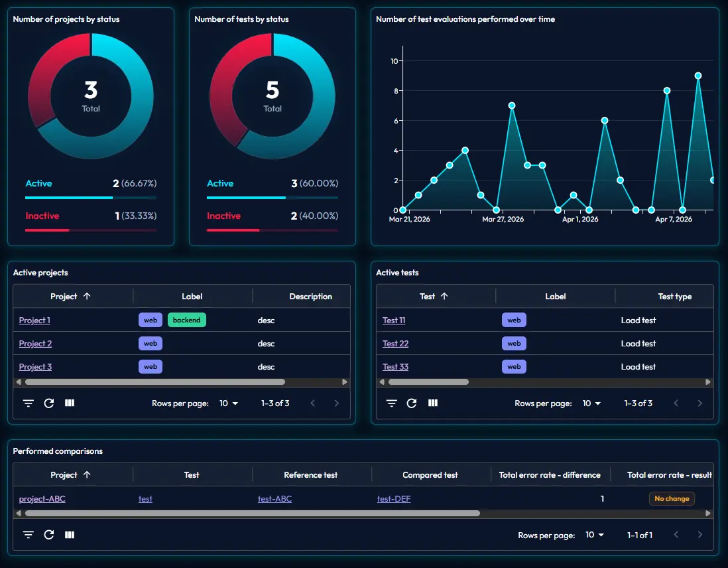
Task: Open rows per page dropdown in Active tests
Action: [591, 403]
